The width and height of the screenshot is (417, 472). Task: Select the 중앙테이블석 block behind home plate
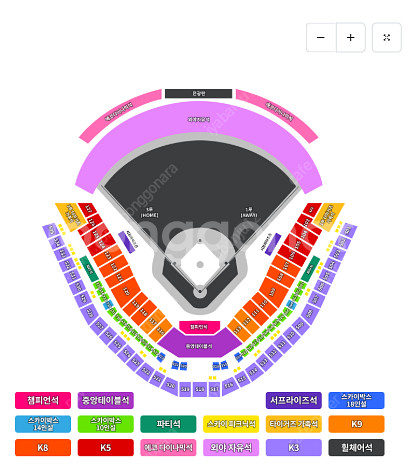click(199, 344)
